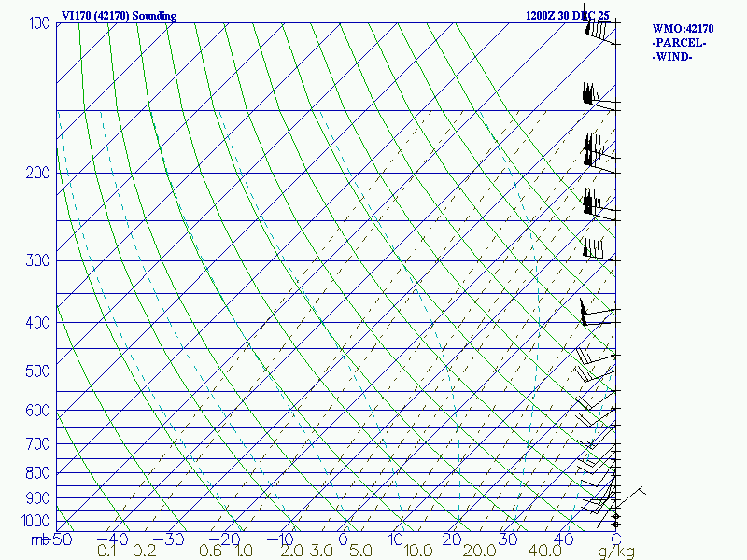Image resolution: width=747 pixels, height=560 pixels.
Task: Click the 3.0 mixing ratio label
Action: coord(321,552)
